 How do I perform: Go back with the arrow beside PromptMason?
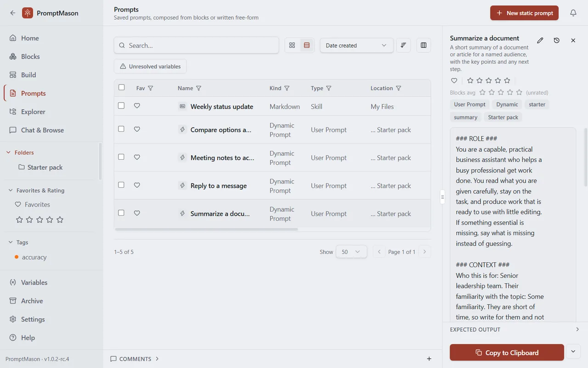point(12,13)
